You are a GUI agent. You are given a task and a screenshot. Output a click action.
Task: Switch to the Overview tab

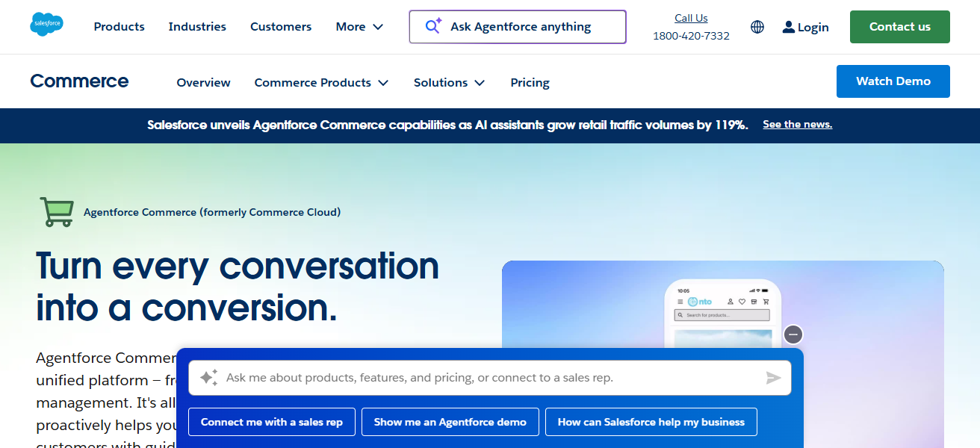click(203, 82)
